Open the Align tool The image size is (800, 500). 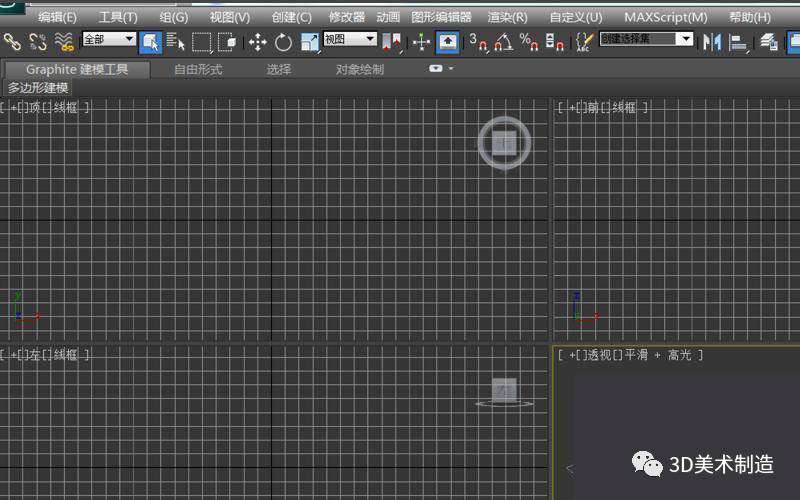(739, 41)
